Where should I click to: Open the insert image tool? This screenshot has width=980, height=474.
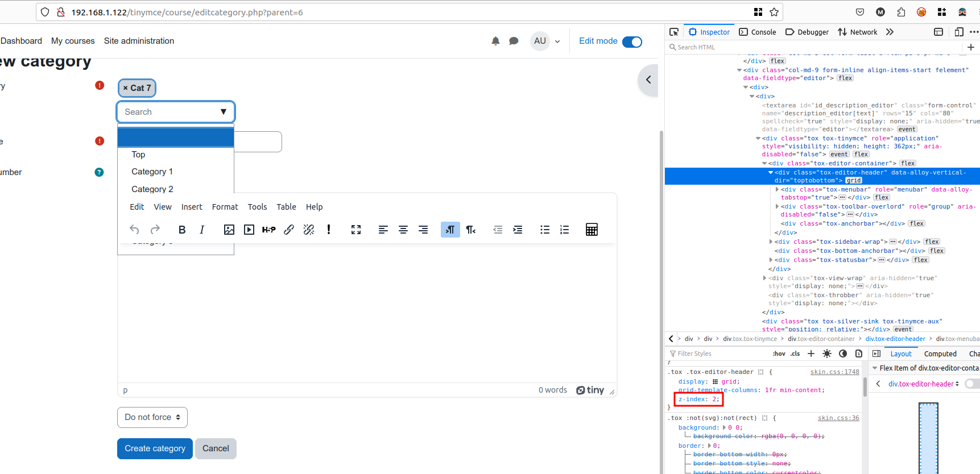(x=229, y=230)
